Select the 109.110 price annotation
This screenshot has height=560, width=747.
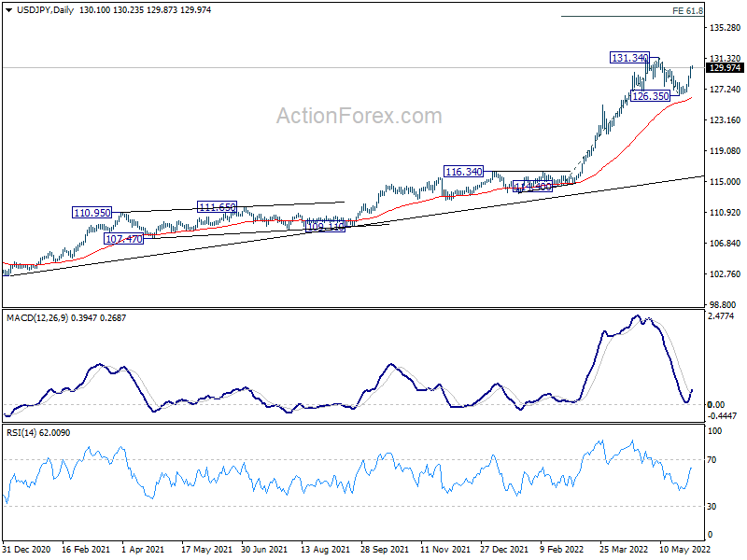(x=325, y=227)
